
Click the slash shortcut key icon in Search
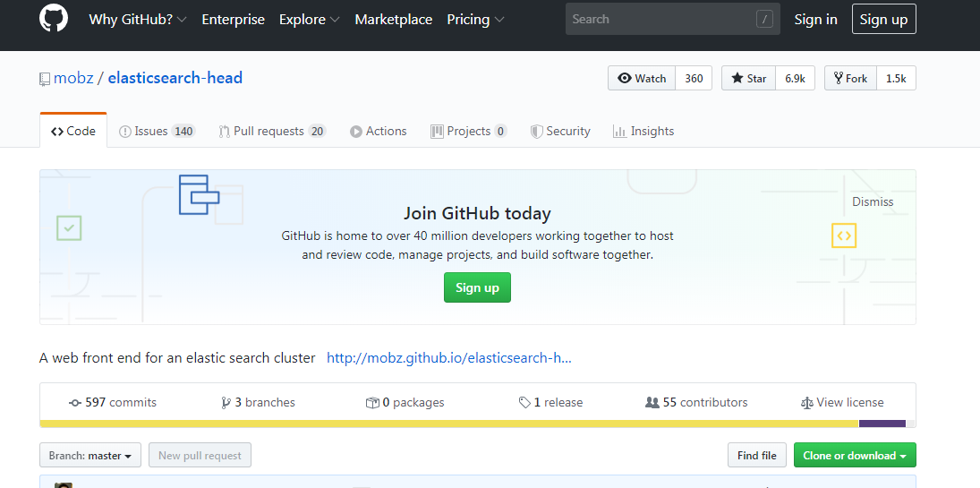764,20
